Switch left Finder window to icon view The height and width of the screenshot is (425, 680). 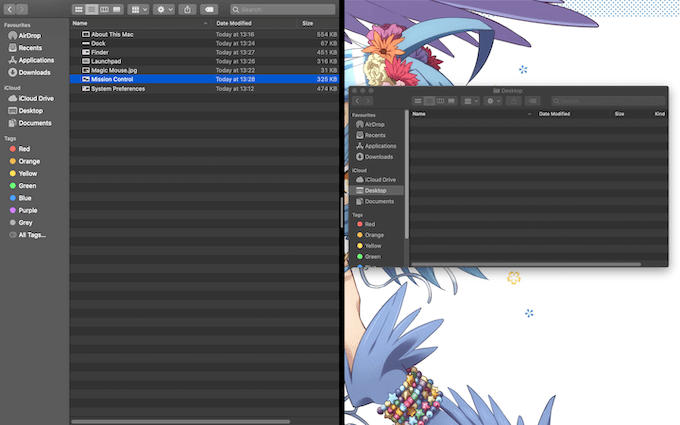point(78,9)
